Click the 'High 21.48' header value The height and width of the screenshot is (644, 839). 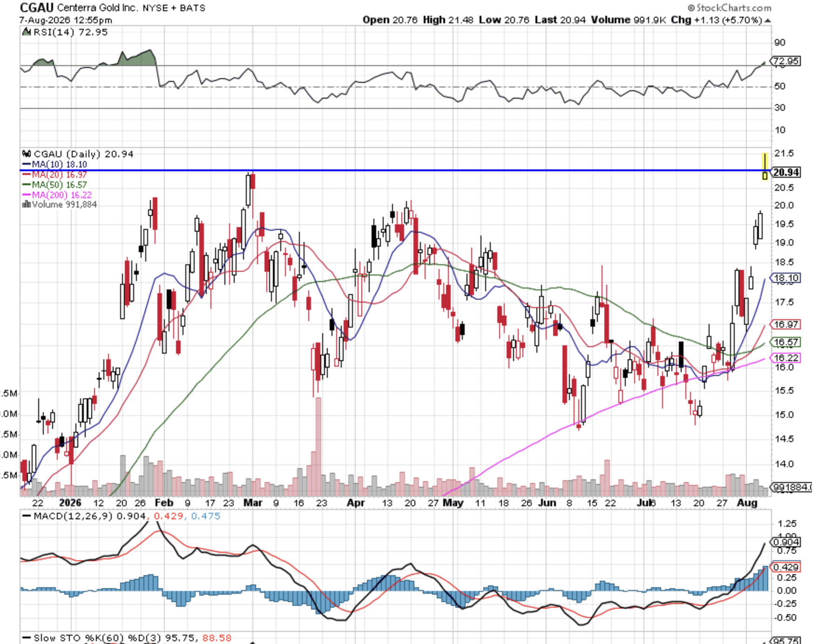[448, 20]
